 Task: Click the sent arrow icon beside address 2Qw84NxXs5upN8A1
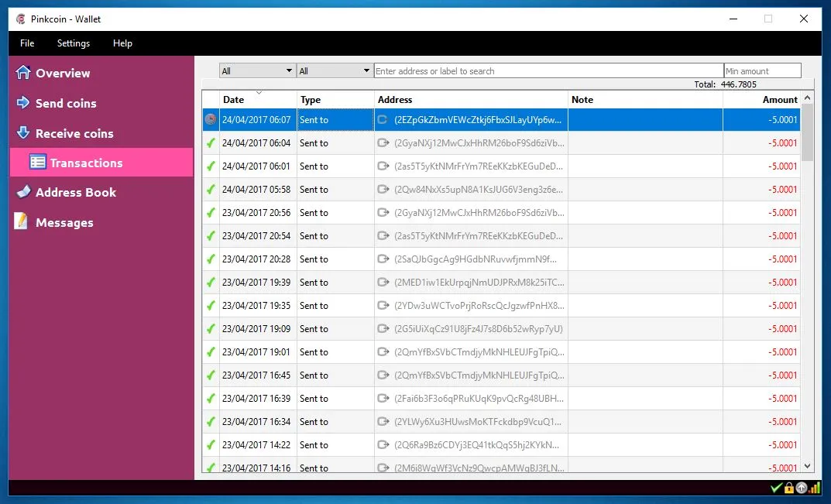click(383, 189)
